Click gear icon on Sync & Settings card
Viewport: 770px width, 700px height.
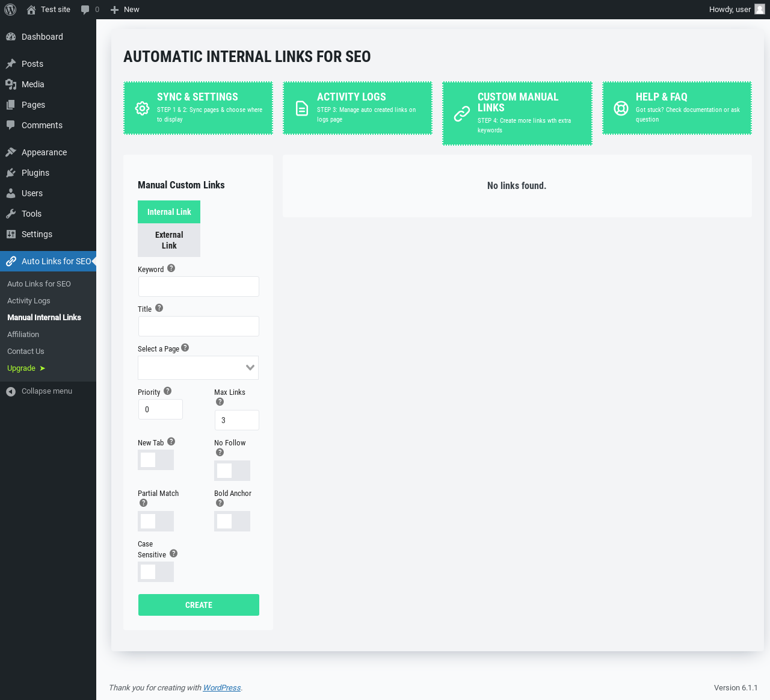[x=142, y=108]
